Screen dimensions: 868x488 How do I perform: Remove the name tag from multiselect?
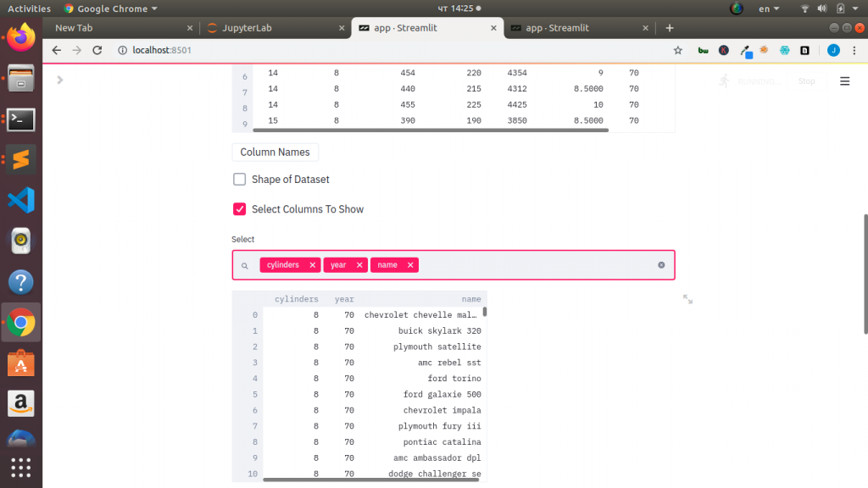(x=410, y=265)
